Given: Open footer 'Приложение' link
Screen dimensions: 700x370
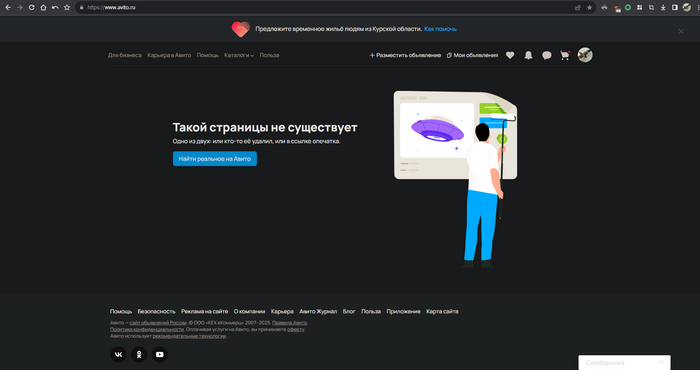Looking at the screenshot, I should (x=404, y=312).
